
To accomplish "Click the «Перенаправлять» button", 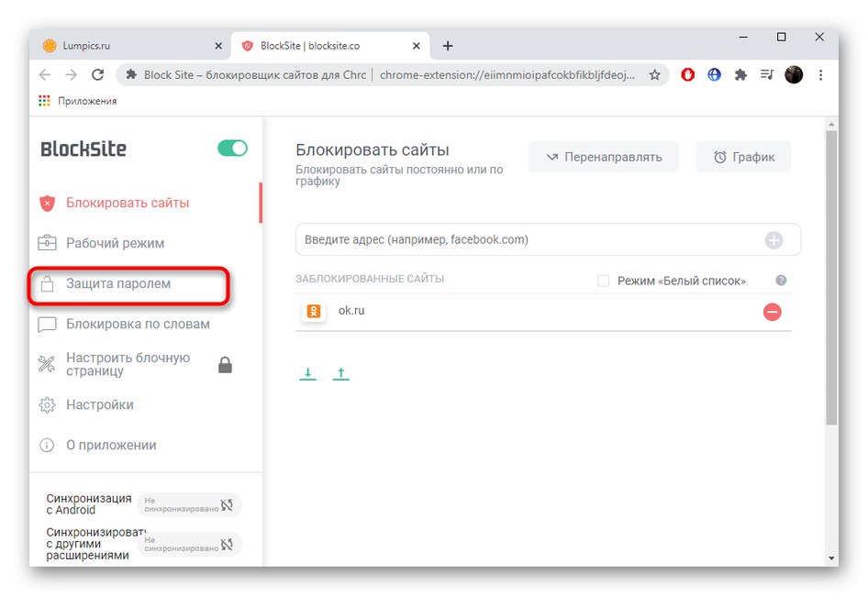I will tap(603, 157).
